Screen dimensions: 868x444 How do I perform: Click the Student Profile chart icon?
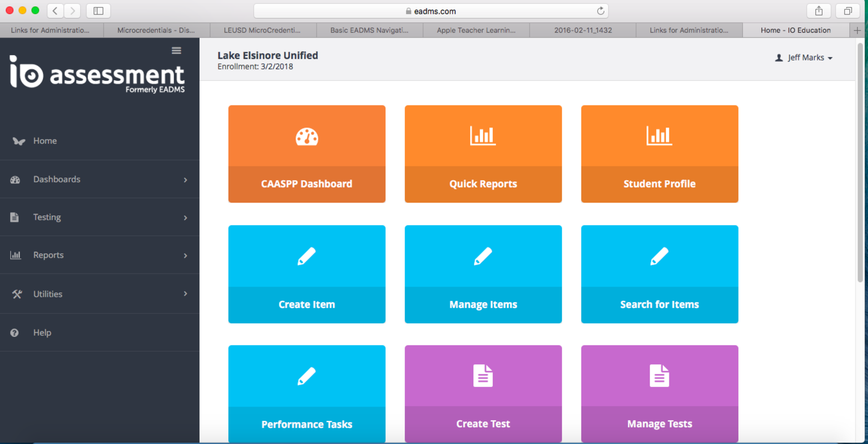pos(659,136)
